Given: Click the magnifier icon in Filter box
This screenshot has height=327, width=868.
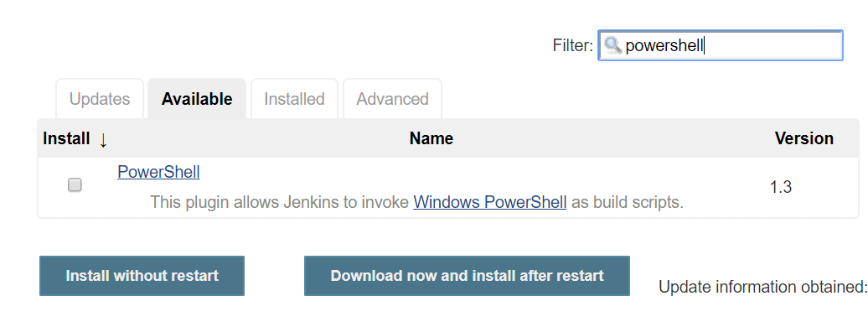Looking at the screenshot, I should pyautogui.click(x=612, y=45).
